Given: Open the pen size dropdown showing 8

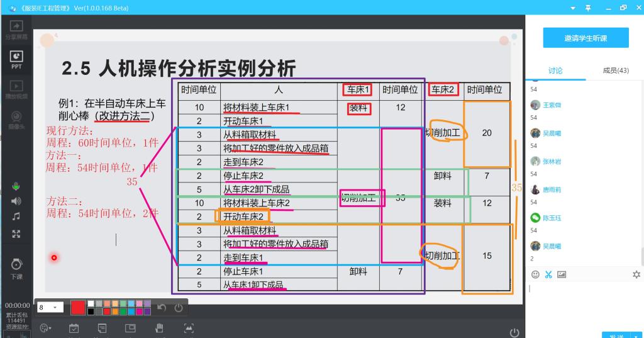Looking at the screenshot, I should click(x=50, y=307).
